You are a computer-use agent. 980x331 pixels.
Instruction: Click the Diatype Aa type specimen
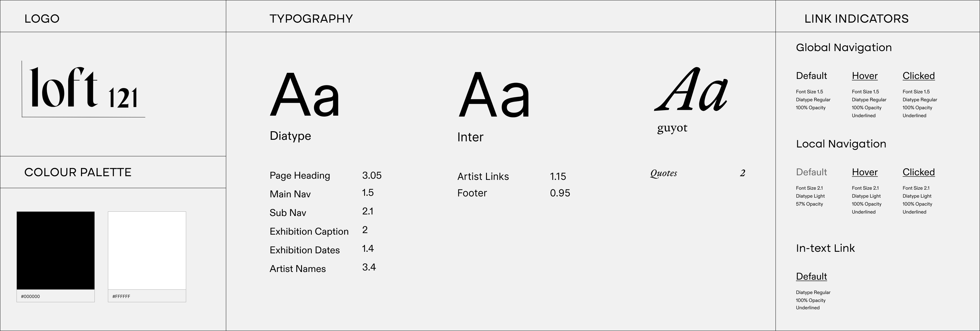[304, 94]
